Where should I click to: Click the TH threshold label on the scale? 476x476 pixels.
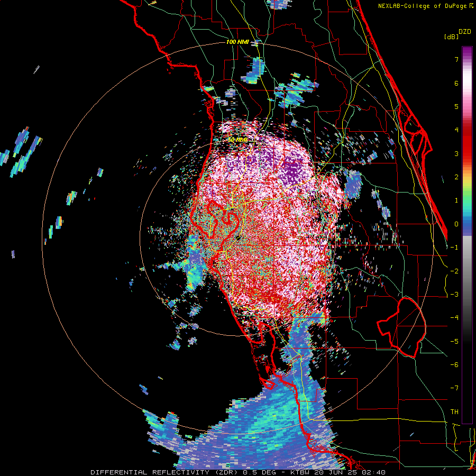[454, 411]
